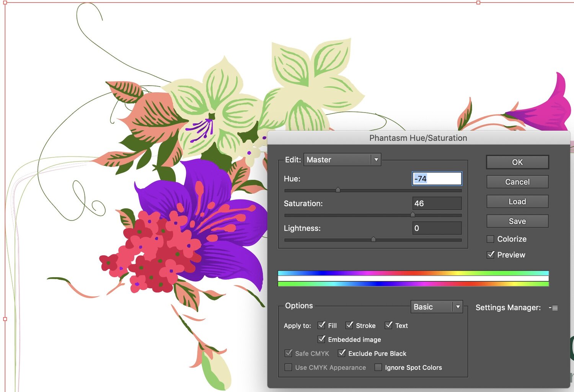Toggle the Preview checkbox off

coord(490,255)
